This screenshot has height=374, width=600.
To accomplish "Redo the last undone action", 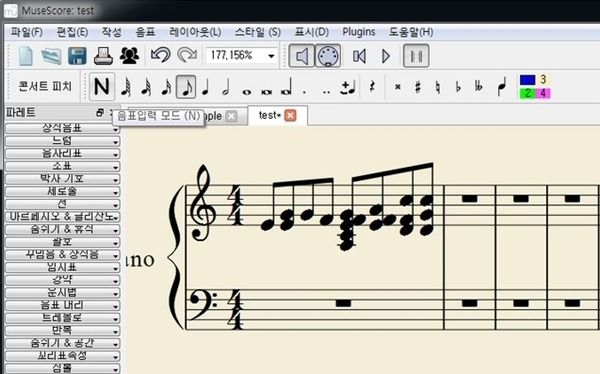I will (187, 55).
